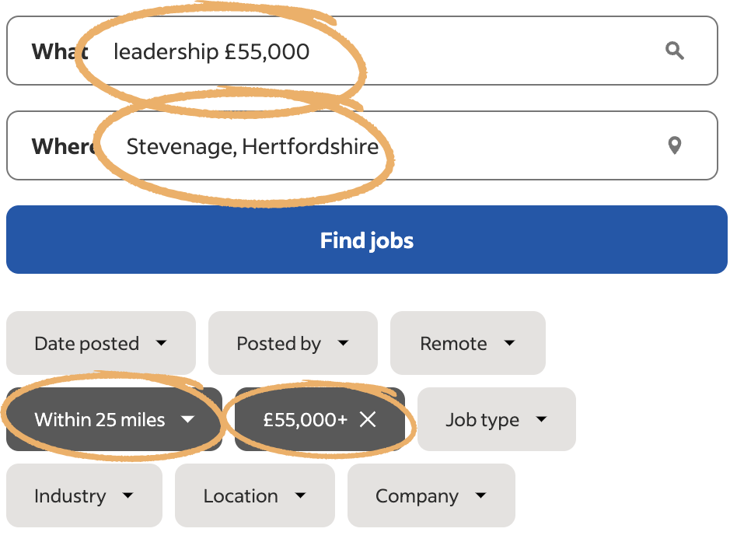Click the magnifying glass search icon

675,51
